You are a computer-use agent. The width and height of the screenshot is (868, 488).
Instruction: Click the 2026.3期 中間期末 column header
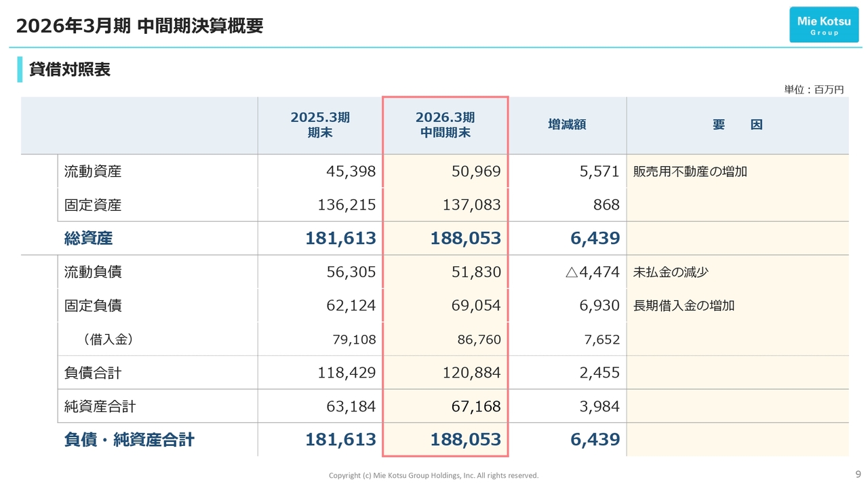pos(445,125)
